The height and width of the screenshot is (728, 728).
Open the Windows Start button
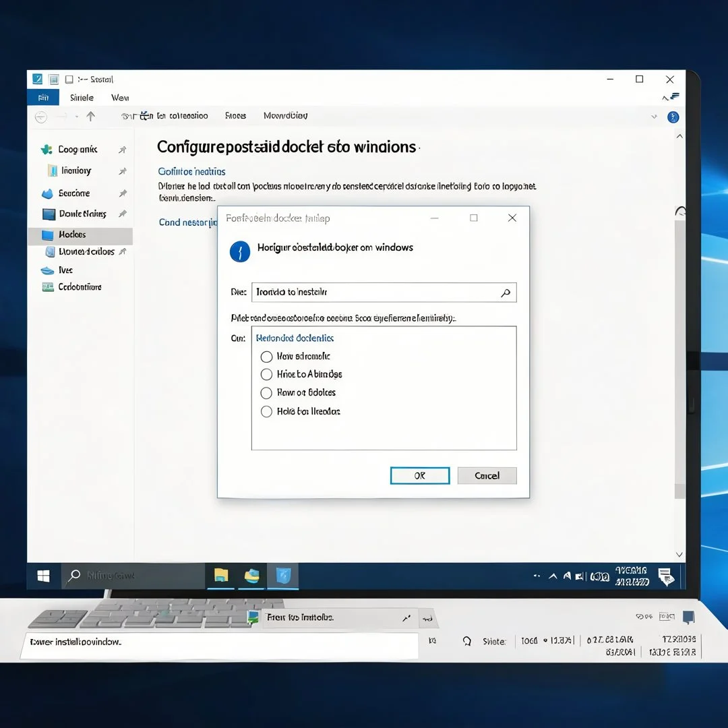tap(44, 576)
